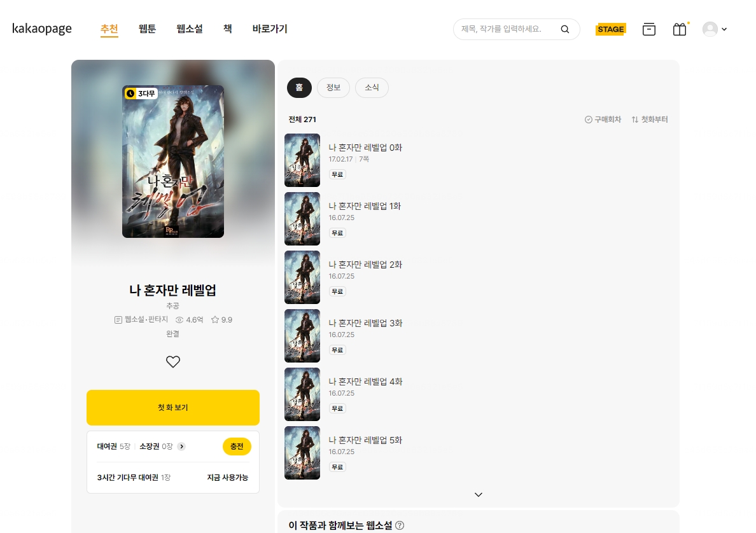Expand ticket details beside 소장권 0장

[181, 446]
